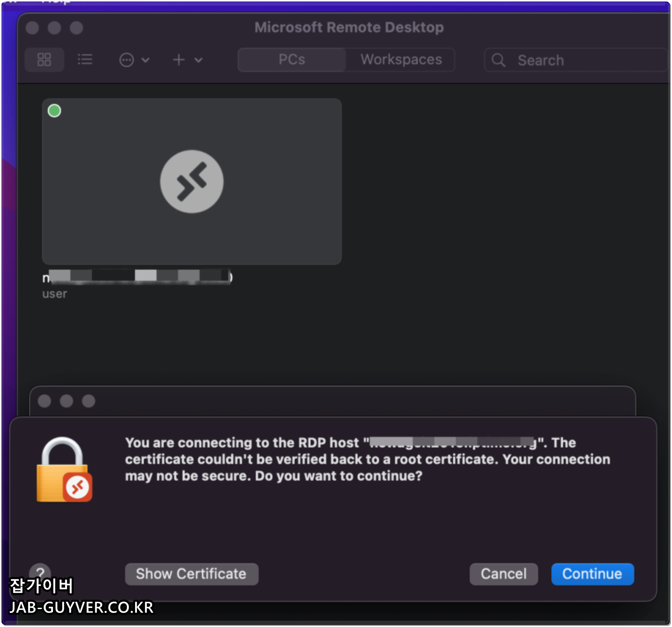The image size is (672, 627).
Task: Open the More options ellipsis icon
Action: coord(127,60)
